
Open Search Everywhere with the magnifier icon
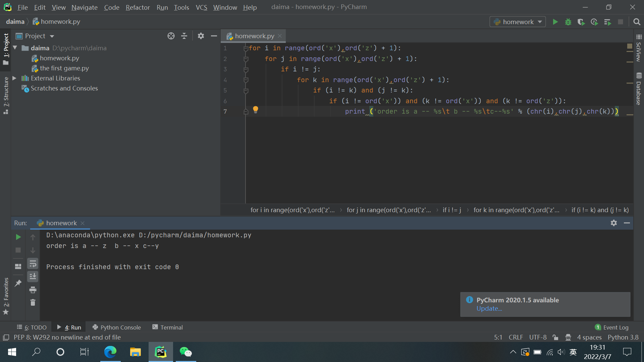637,22
